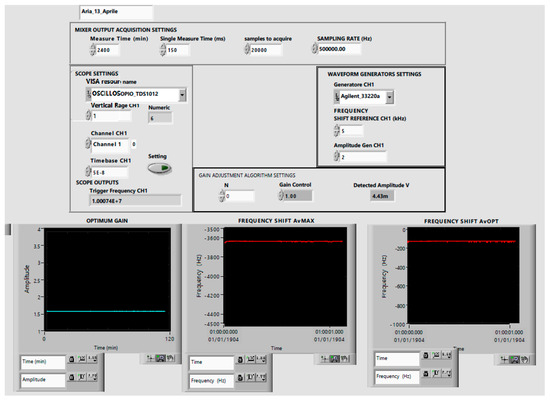The height and width of the screenshot is (400, 550).
Task: Select the pan hand tool under FREQUENCY SHIFT AvMAX
Action: [344, 359]
